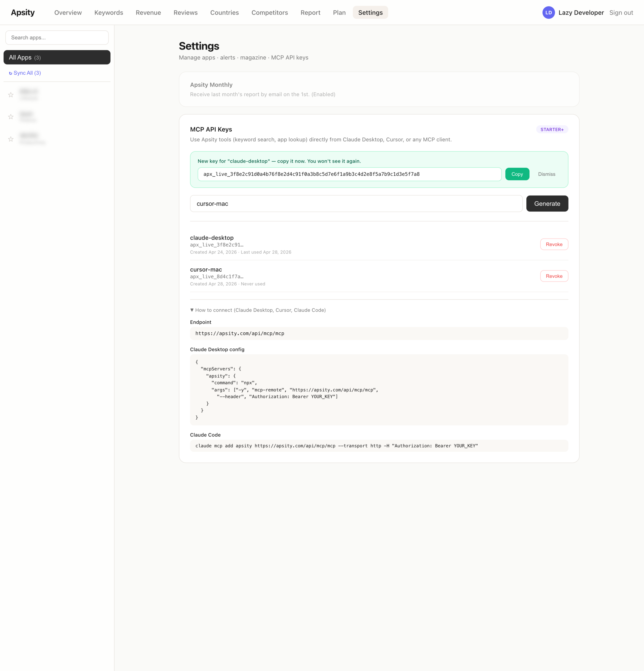The image size is (644, 671).
Task: Revoke the claude-desktop API key
Action: pos(554,244)
